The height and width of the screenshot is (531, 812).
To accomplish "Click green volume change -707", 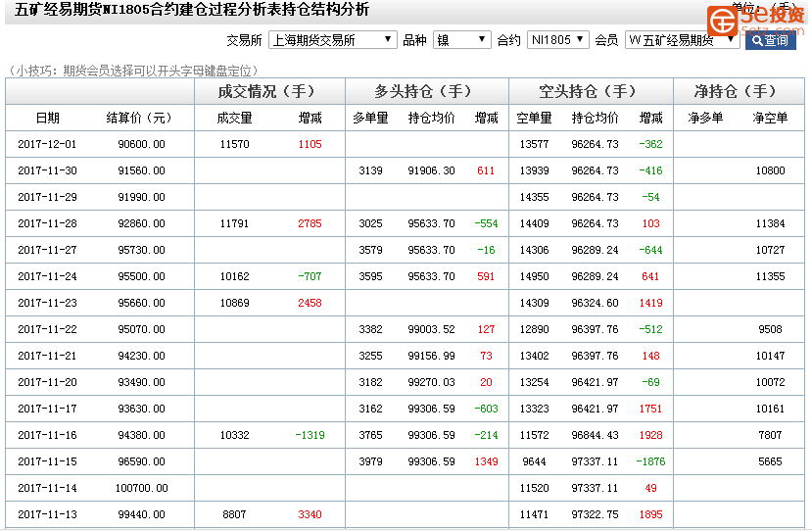I will [310, 276].
